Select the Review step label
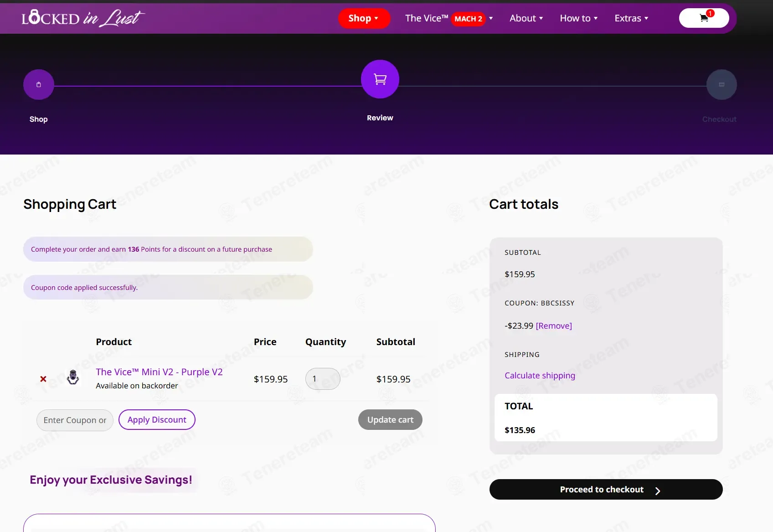The image size is (773, 532). tap(380, 118)
